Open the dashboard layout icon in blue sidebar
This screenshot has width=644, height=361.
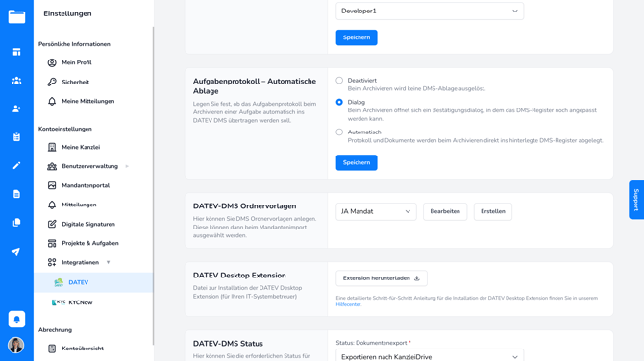point(16,52)
